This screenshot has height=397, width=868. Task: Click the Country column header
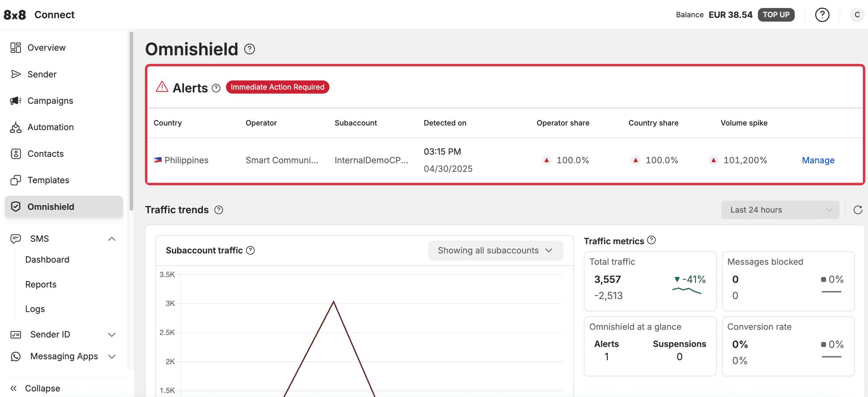coord(167,123)
